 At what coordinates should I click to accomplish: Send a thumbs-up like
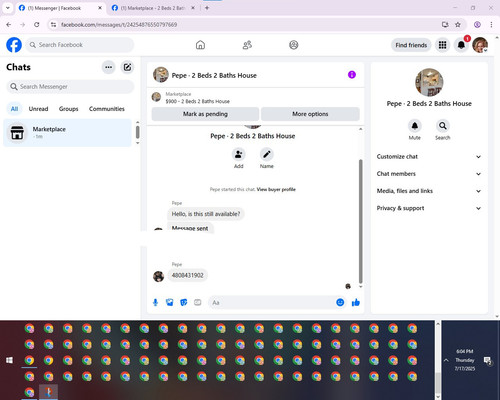pos(356,302)
